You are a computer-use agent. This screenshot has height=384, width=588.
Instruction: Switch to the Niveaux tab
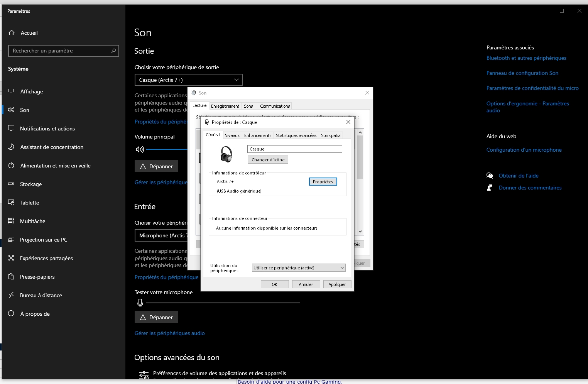click(x=232, y=135)
